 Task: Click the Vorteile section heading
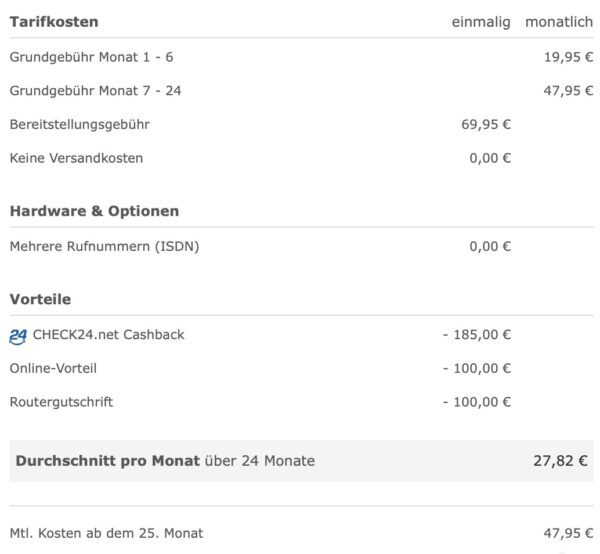point(40,299)
